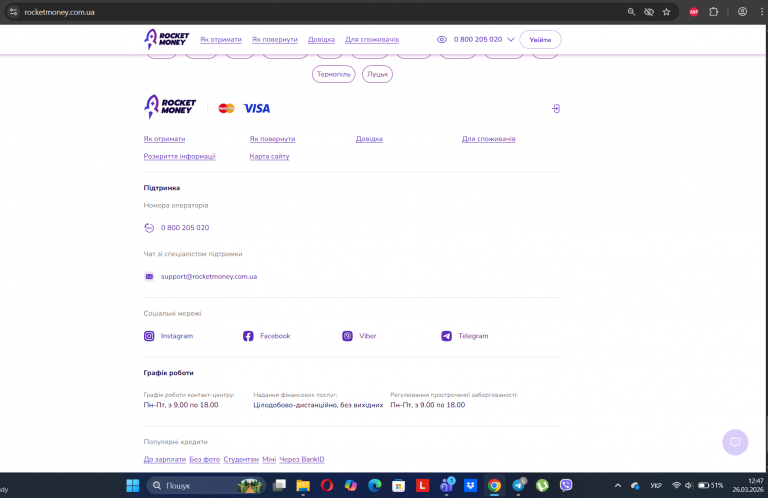
Task: Open the ABP ad blocker extension
Action: click(694, 12)
